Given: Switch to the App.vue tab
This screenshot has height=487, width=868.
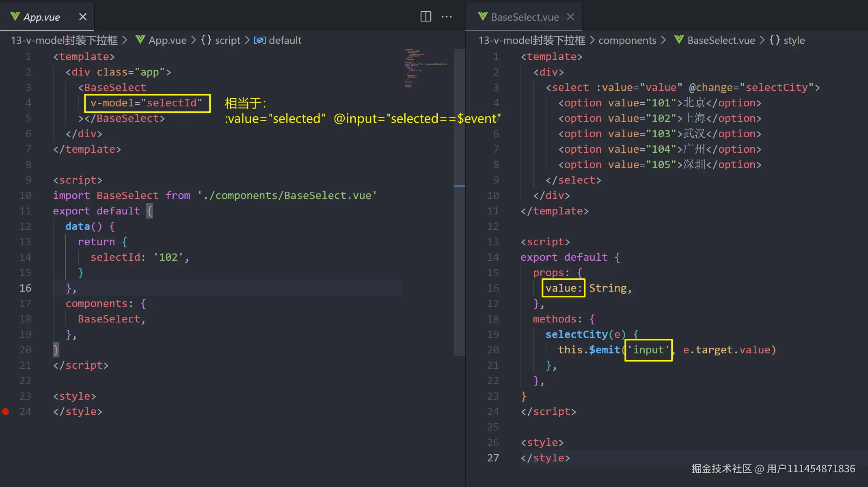Looking at the screenshot, I should 41,17.
